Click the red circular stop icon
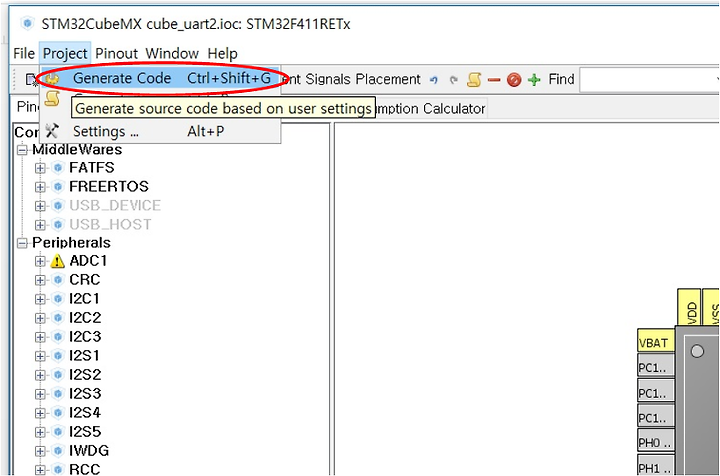720x476 pixels. tap(514, 80)
